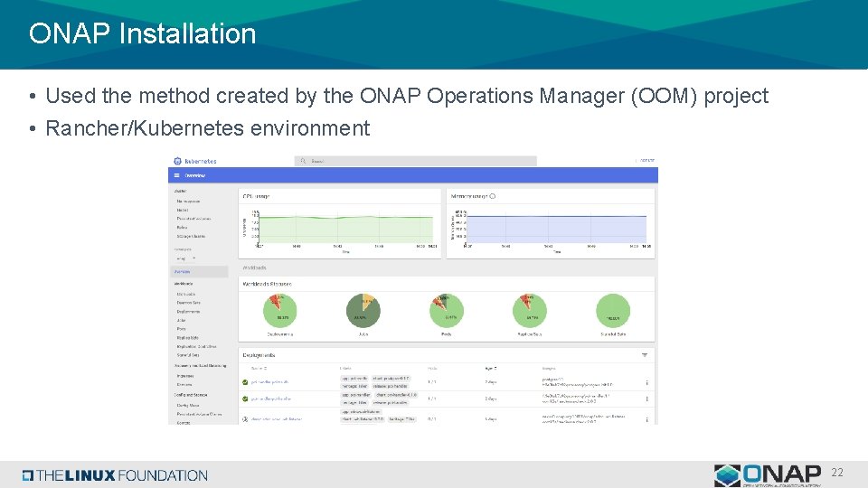Viewport: 868px width, 488px height.
Task: Open Persistent Volume Claims in the sidebar
Action: coord(199,414)
